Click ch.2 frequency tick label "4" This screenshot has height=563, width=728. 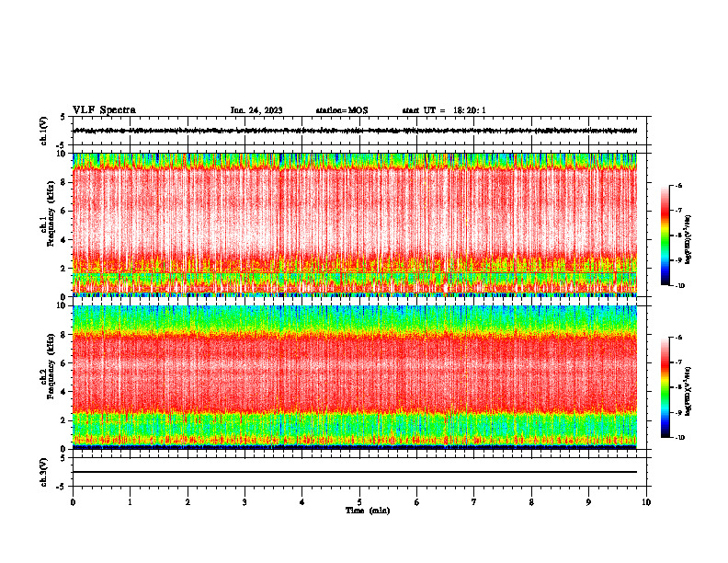coord(63,392)
